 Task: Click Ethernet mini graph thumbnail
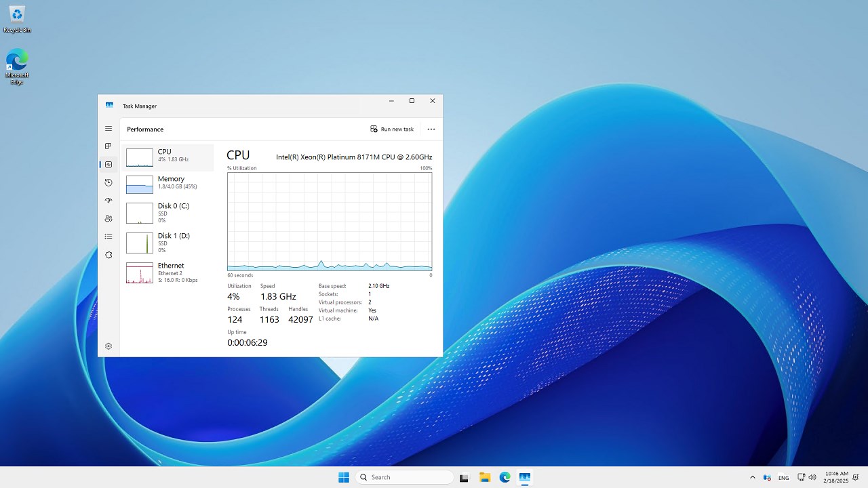pos(140,273)
